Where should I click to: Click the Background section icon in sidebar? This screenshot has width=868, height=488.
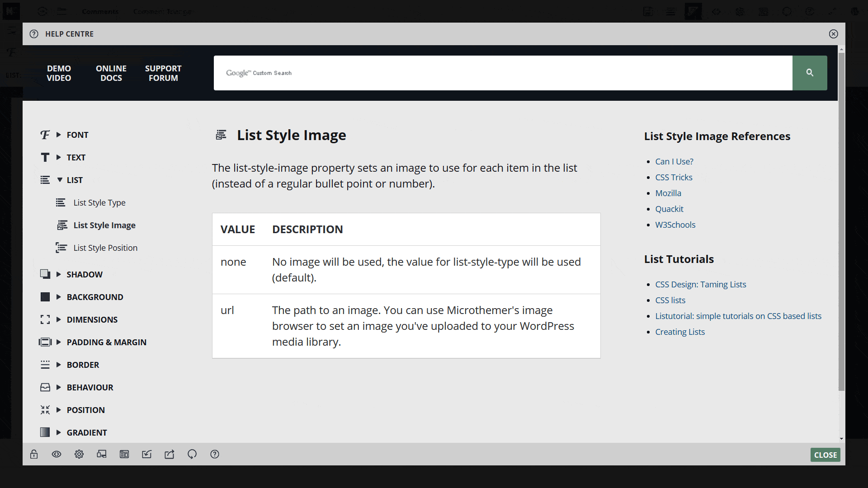[45, 297]
